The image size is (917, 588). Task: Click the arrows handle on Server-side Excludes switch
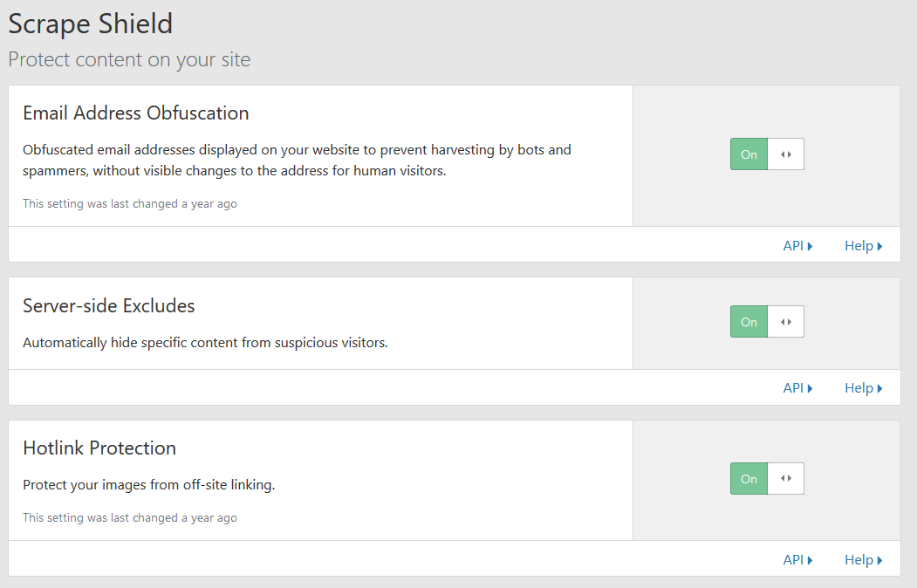tap(786, 322)
